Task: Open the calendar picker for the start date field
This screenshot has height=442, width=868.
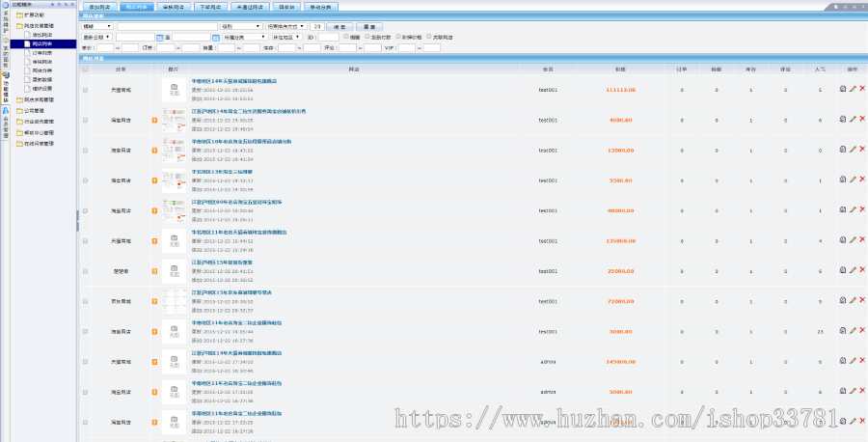Action: pos(160,37)
